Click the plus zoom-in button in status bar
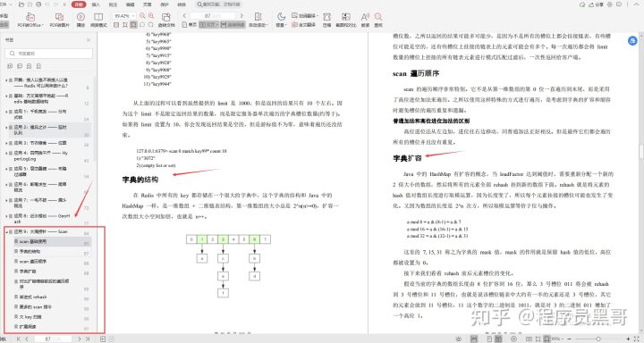644x343 pixels. pyautogui.click(x=628, y=339)
